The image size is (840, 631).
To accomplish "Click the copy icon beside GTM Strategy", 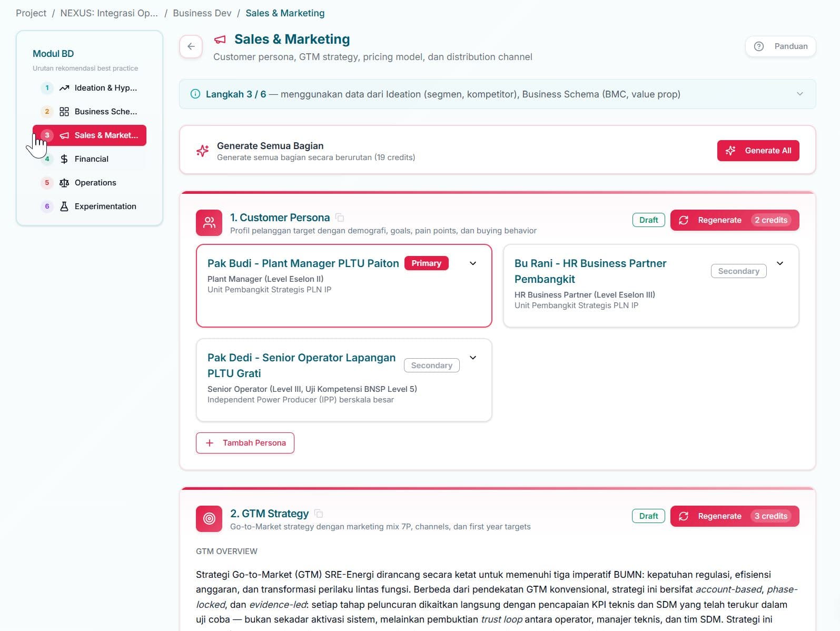I will (319, 514).
